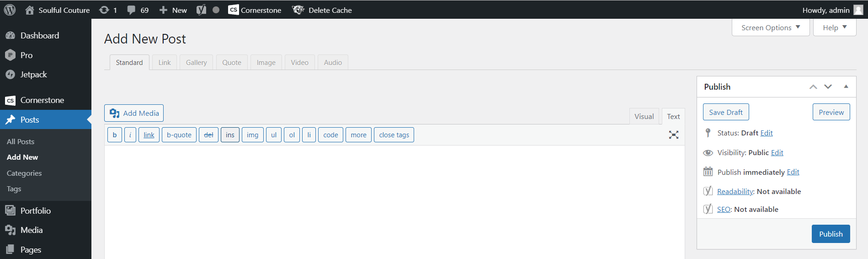The width and height of the screenshot is (868, 259).
Task: Open Cornerstone in the left sidebar
Action: pyautogui.click(x=42, y=100)
